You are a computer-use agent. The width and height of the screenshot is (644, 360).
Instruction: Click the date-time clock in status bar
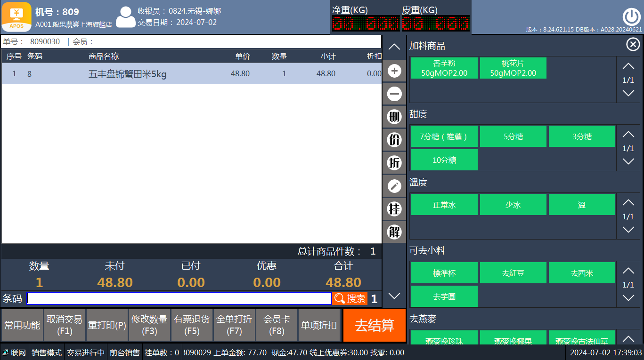tap(606, 352)
